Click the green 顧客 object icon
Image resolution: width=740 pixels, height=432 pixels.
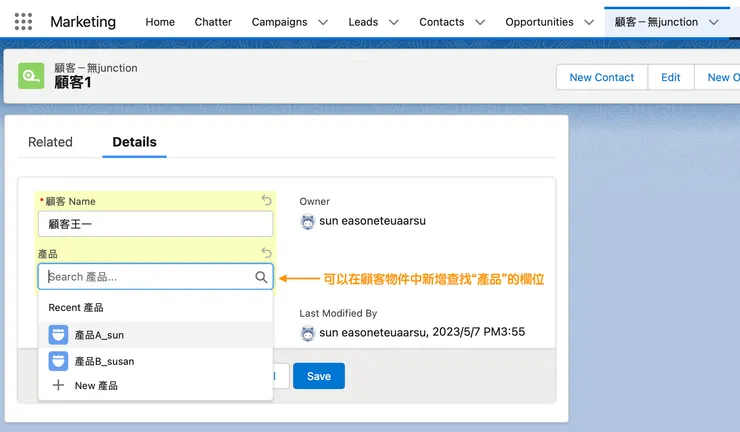pyautogui.click(x=31, y=76)
